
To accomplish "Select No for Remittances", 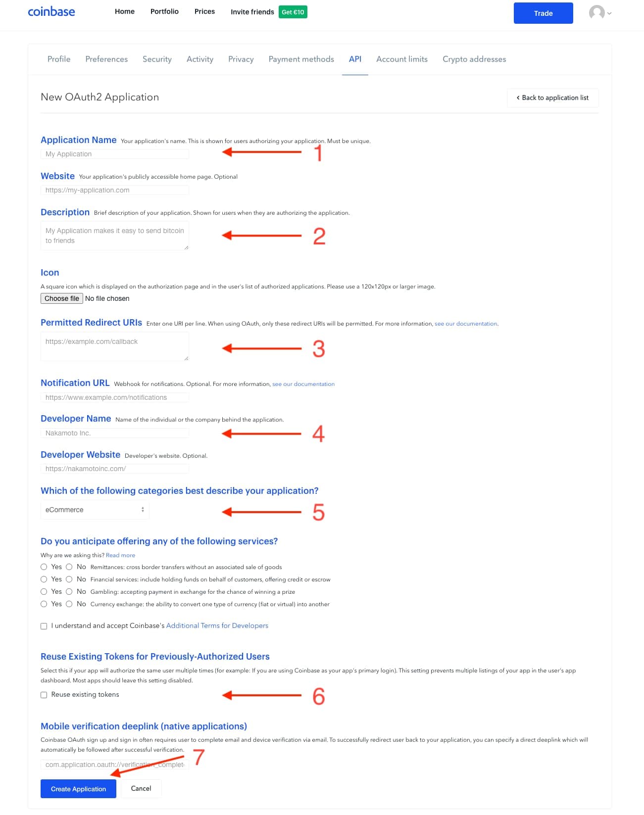I will 70,566.
